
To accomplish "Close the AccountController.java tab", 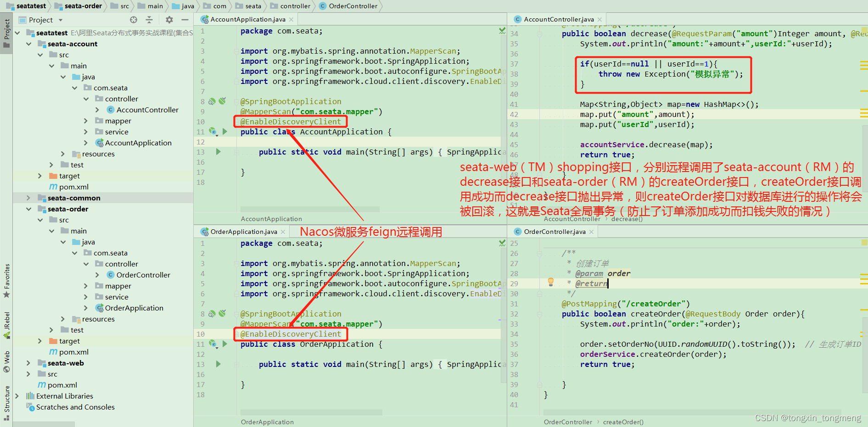I will pyautogui.click(x=599, y=19).
